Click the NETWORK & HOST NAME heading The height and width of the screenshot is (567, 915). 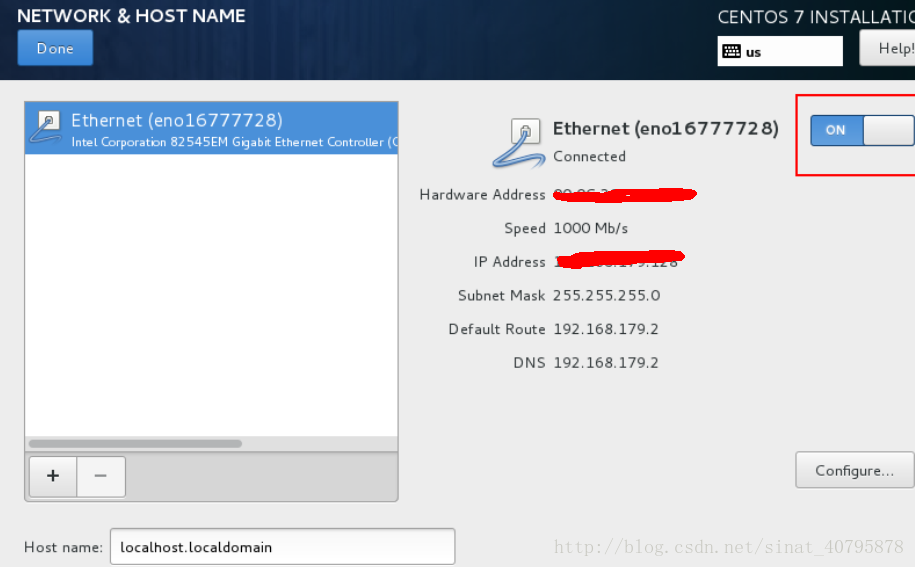(x=131, y=16)
